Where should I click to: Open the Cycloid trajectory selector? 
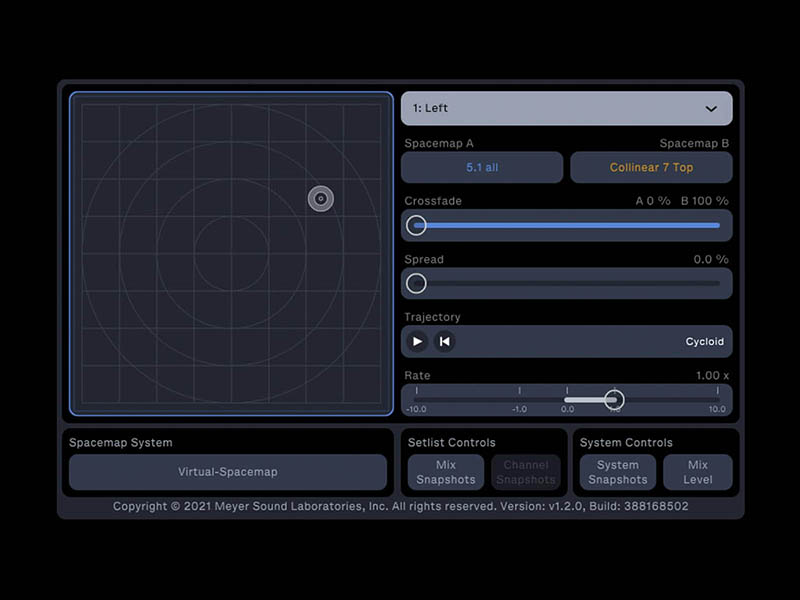click(x=704, y=341)
